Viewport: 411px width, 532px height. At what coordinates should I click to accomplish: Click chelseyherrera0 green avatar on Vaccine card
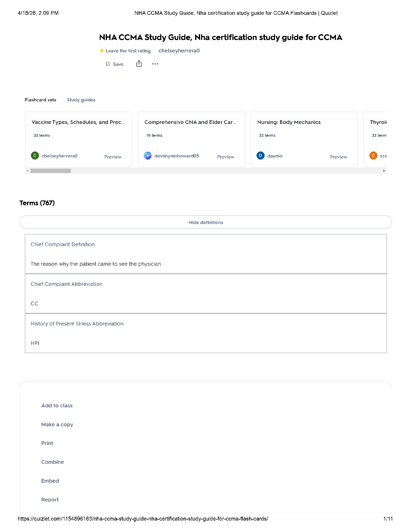(x=35, y=156)
